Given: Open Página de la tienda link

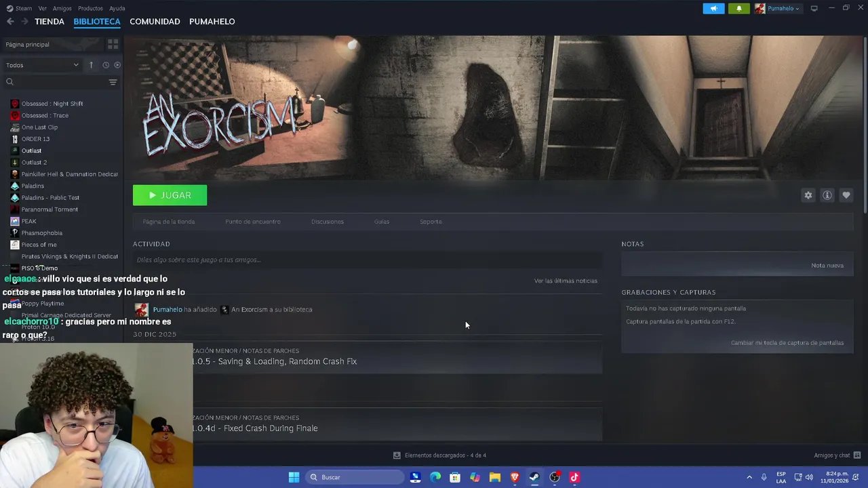Looking at the screenshot, I should click(168, 222).
